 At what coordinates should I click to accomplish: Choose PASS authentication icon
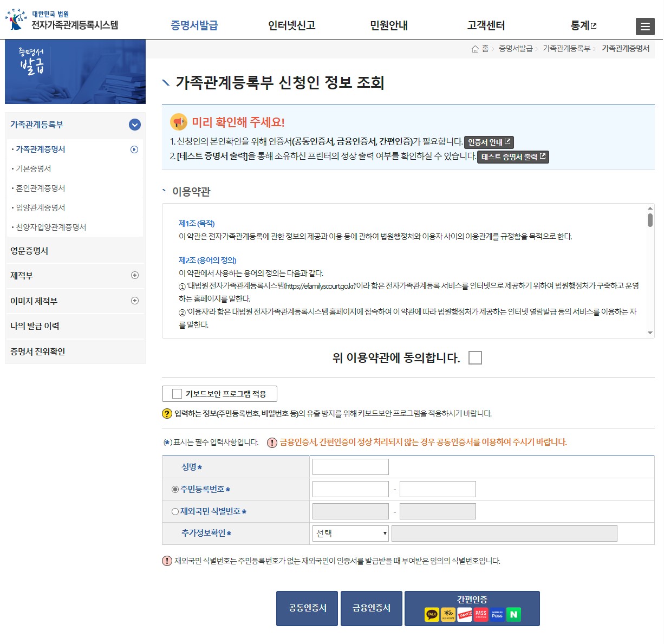[x=481, y=614]
